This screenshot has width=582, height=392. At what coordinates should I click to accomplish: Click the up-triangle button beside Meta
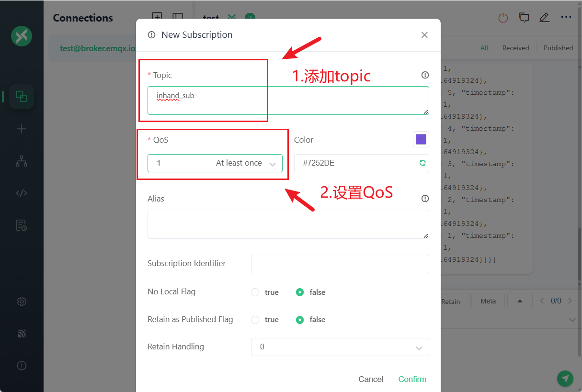(520, 301)
